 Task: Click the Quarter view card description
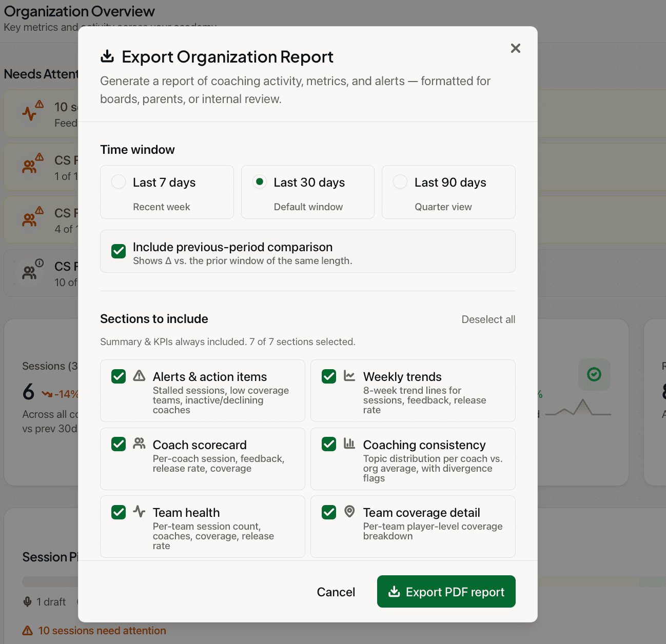pyautogui.click(x=443, y=207)
